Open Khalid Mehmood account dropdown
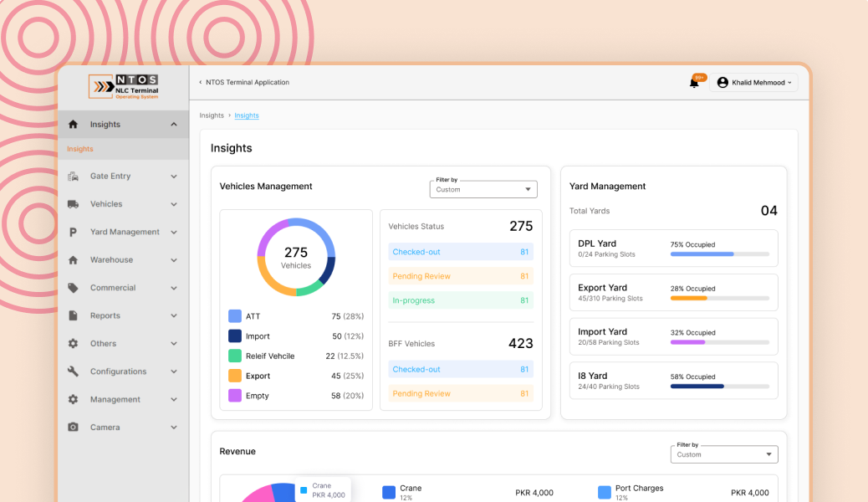This screenshot has height=502, width=868. 754,83
